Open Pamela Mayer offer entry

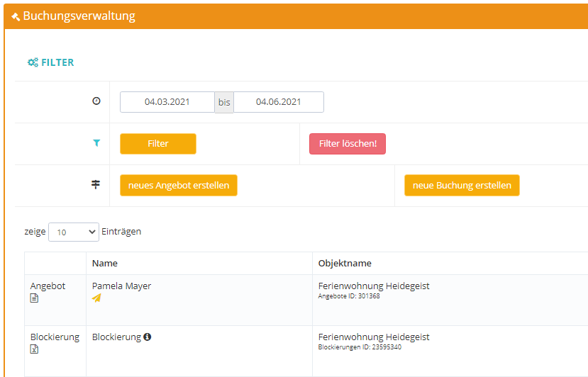point(121,286)
